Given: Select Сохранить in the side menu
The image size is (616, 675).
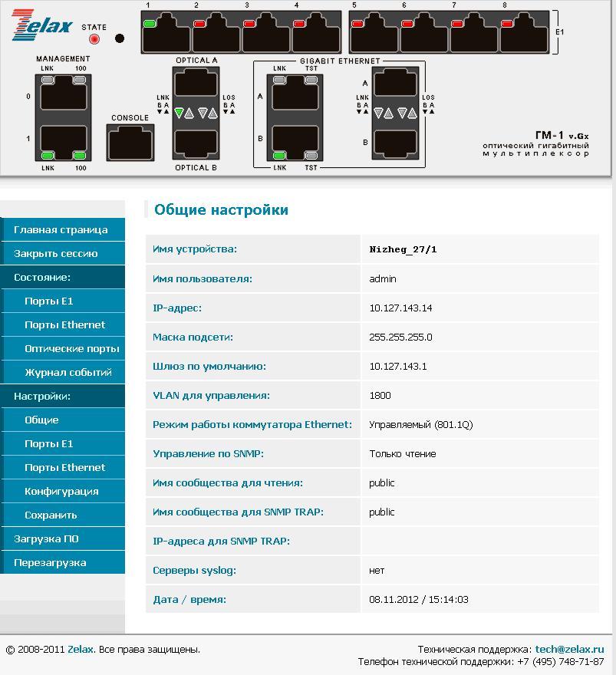Looking at the screenshot, I should [63, 515].
